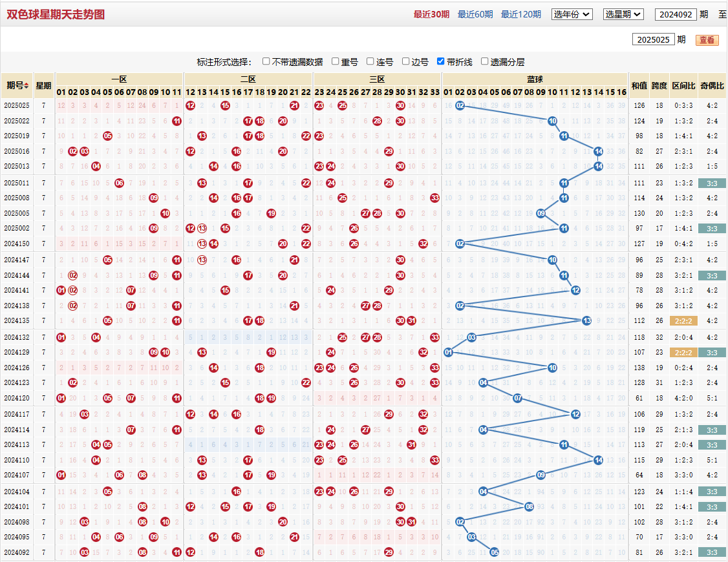
Task: Click blue ball 12 in row 2024117
Action: (x=575, y=415)
